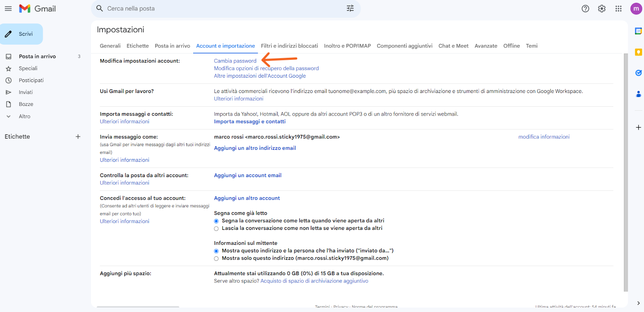Select Mostra questo indirizzo e la persona radio
The image size is (644, 312).
tap(216, 251)
